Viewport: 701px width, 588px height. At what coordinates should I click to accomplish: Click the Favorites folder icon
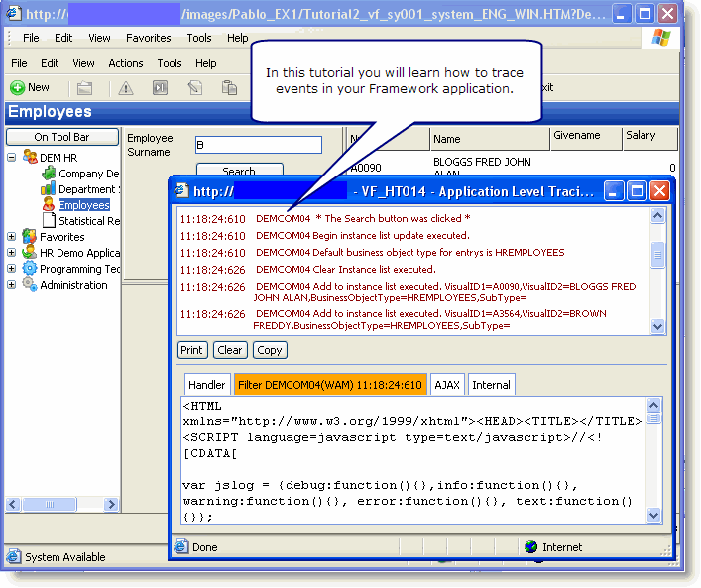[x=30, y=236]
